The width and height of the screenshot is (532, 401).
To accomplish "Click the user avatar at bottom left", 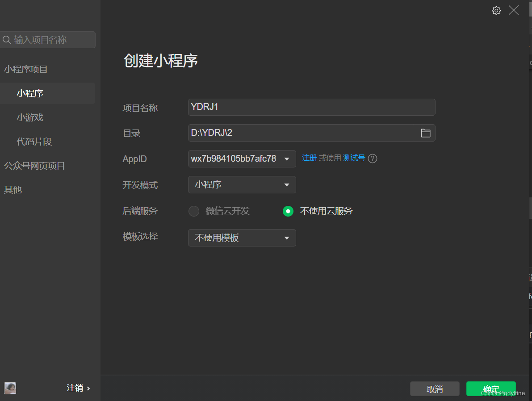I will pos(10,388).
